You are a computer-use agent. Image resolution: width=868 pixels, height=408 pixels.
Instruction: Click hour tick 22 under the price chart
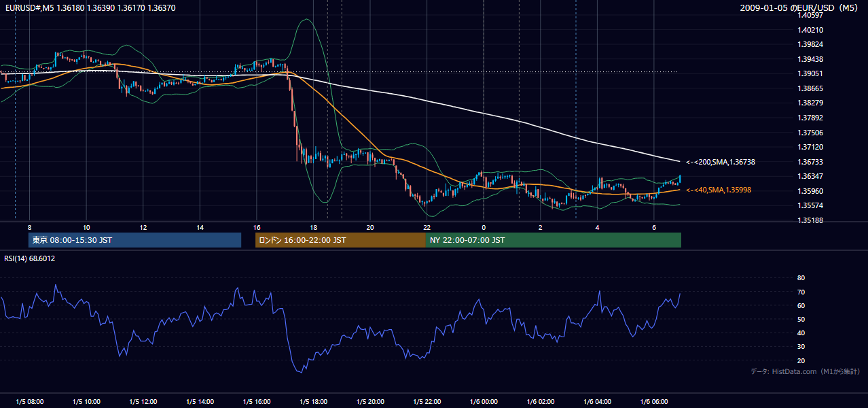pyautogui.click(x=427, y=227)
